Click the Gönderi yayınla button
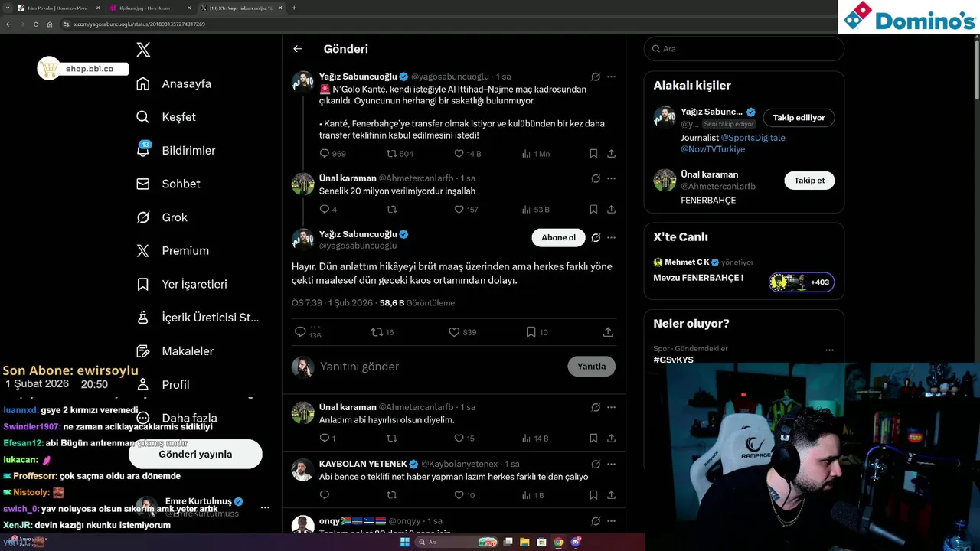The width and height of the screenshot is (980, 551). 195,454
